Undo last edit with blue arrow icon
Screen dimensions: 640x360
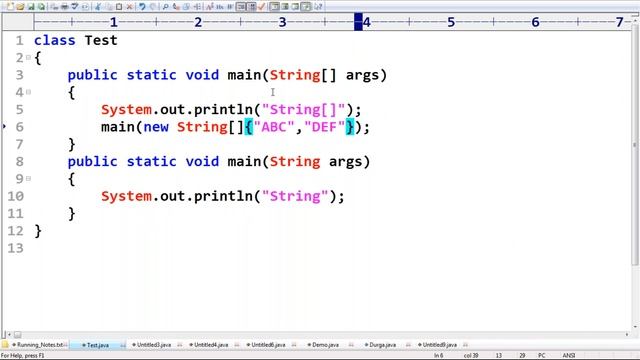coord(142,7)
